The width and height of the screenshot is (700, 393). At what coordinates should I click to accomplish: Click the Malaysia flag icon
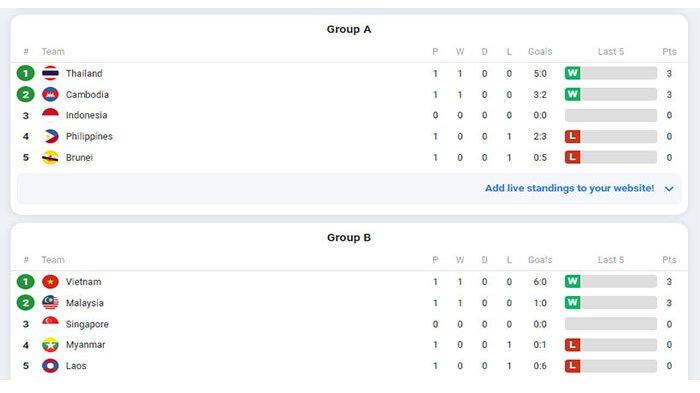pos(50,302)
